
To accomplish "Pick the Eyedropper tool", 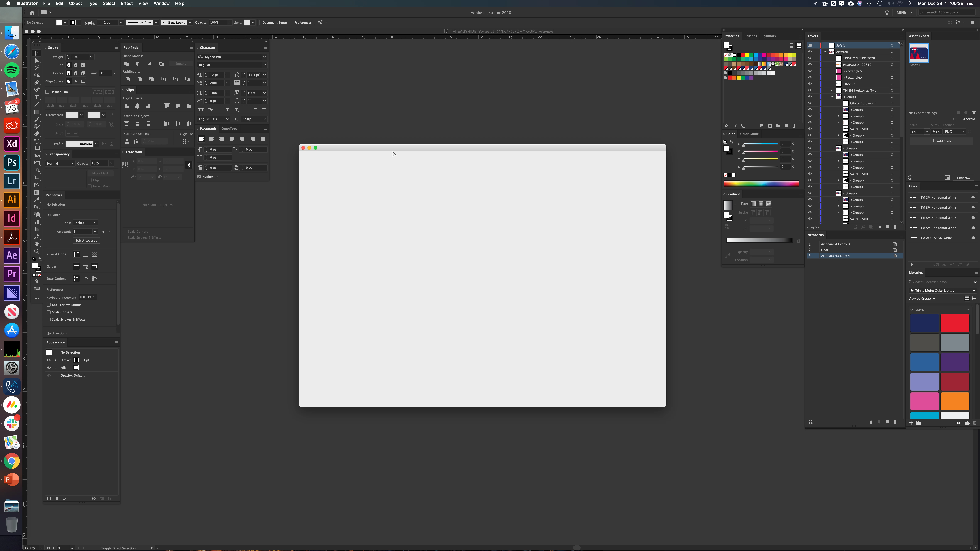I will point(37,200).
